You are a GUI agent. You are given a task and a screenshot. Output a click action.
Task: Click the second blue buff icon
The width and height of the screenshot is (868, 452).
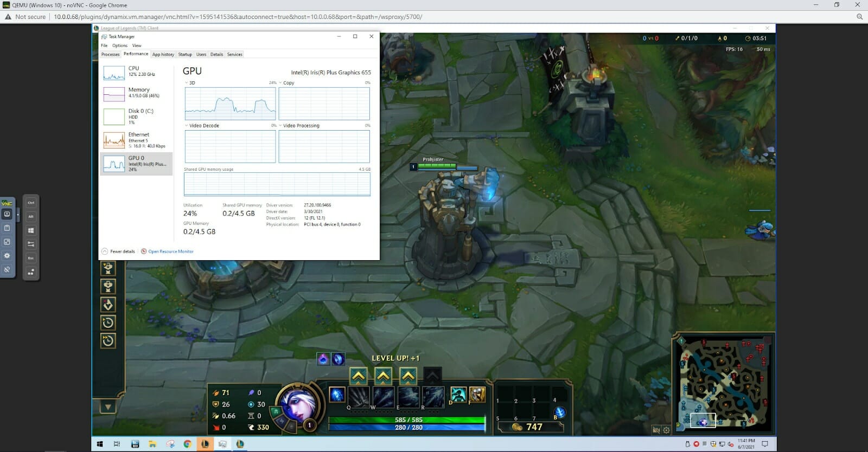[338, 359]
